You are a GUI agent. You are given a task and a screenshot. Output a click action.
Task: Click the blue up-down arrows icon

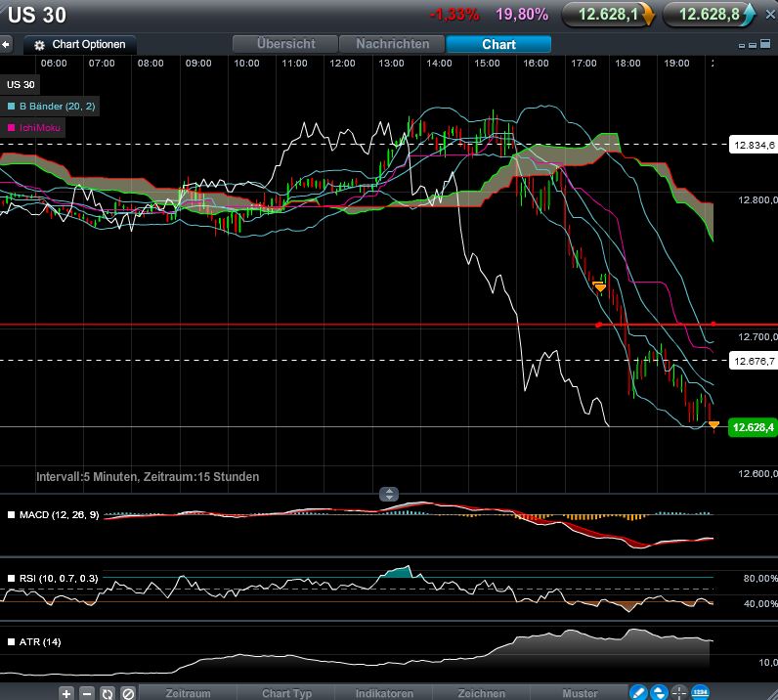(659, 692)
